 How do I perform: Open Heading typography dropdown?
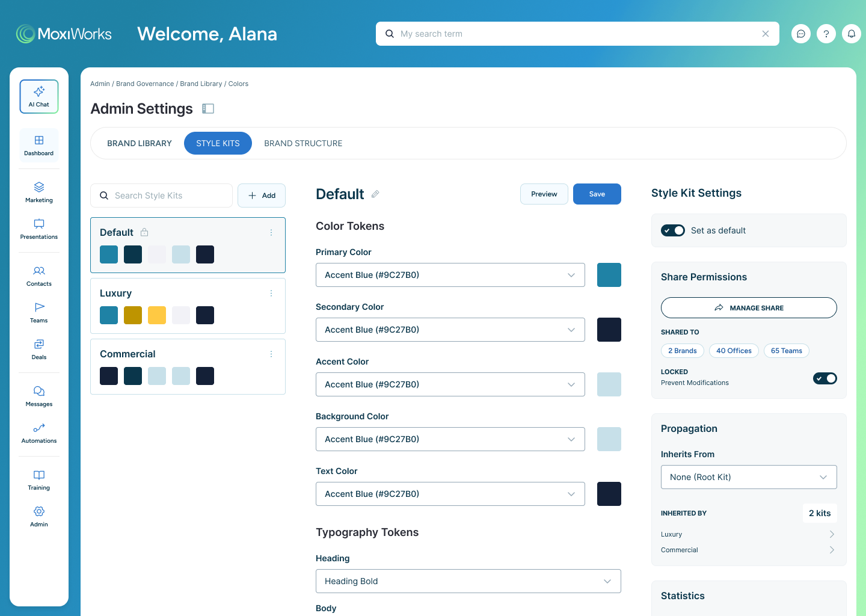(x=468, y=581)
